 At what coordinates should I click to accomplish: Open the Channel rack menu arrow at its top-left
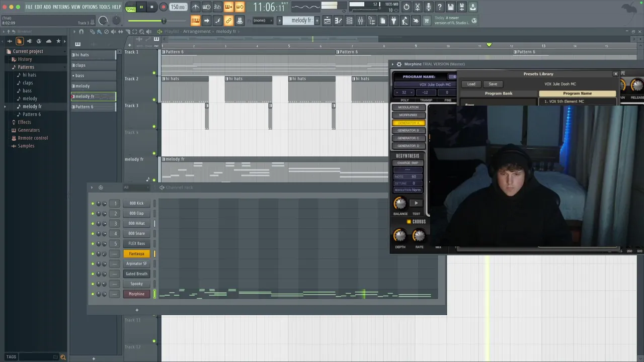(92, 188)
